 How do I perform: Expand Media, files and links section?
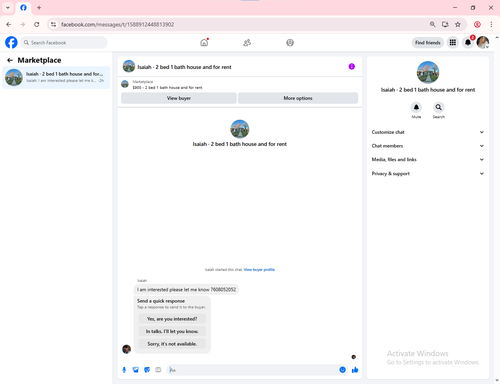pos(428,160)
